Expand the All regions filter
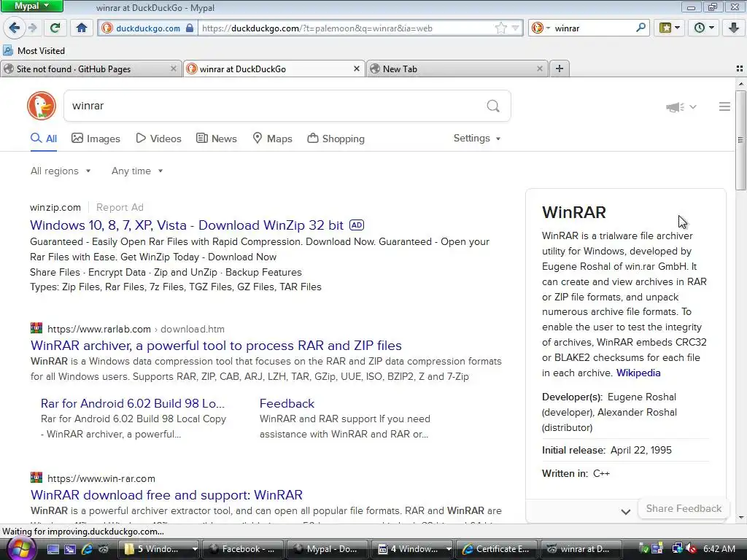Image resolution: width=747 pixels, height=560 pixels. coord(61,171)
